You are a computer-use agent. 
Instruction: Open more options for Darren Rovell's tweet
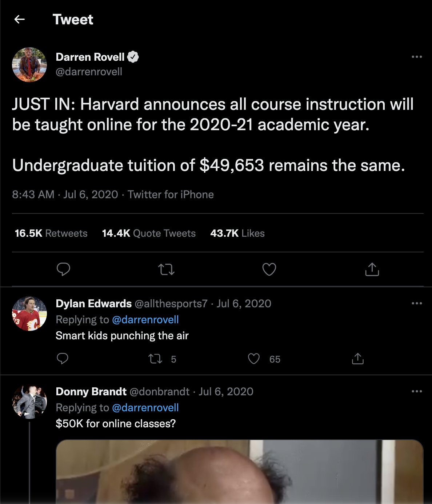[417, 57]
